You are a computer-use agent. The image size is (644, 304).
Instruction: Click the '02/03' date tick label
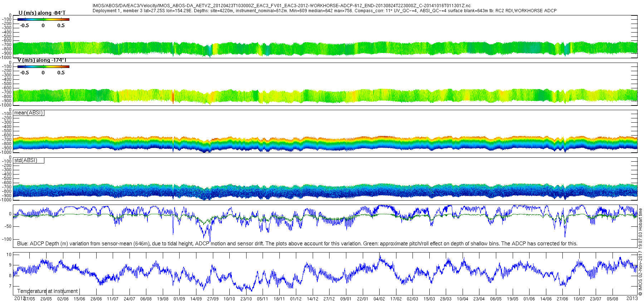click(x=413, y=299)
